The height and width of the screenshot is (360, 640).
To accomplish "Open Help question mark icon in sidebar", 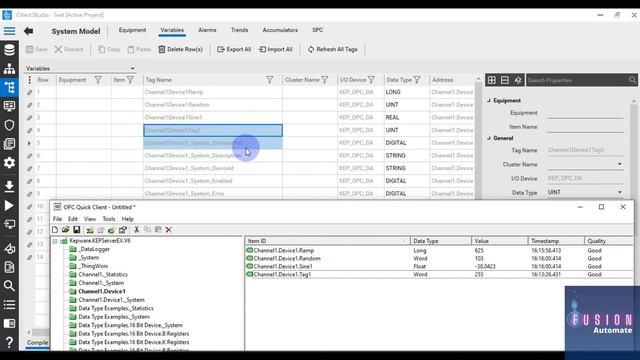I will pos(9,342).
